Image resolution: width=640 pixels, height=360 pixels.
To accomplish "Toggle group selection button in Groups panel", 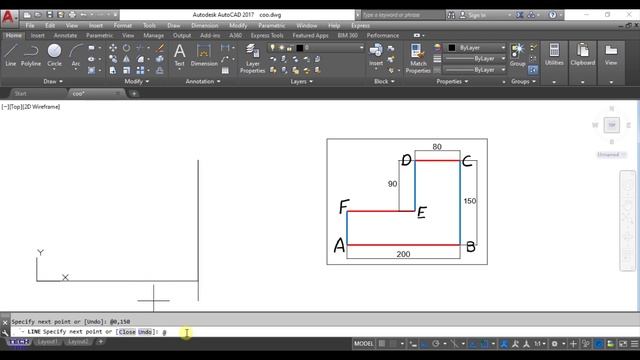I will pyautogui.click(x=533, y=70).
